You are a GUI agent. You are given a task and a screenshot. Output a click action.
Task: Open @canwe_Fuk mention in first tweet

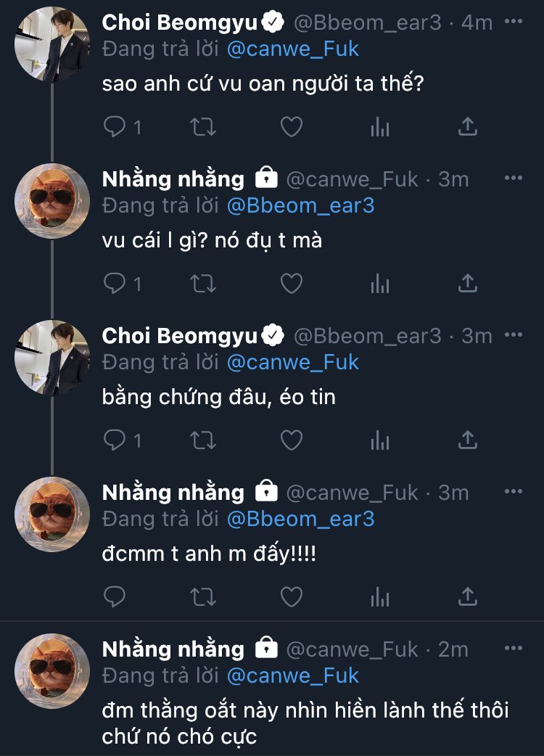coord(293,49)
